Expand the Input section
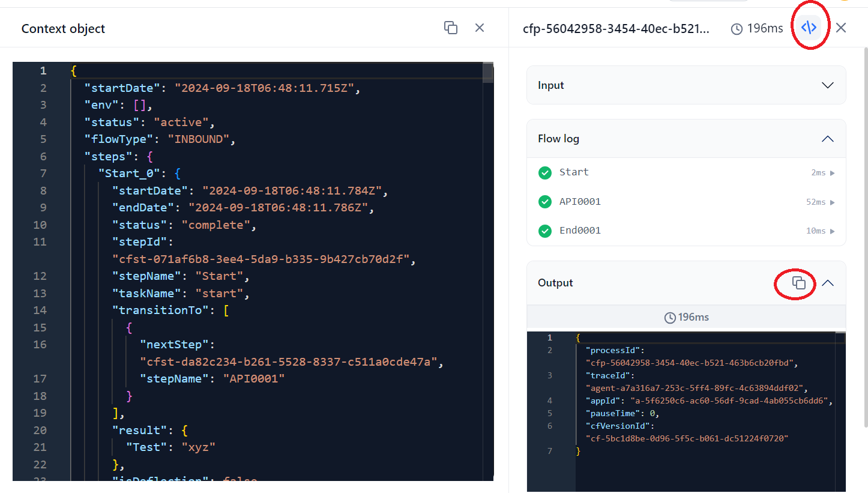The width and height of the screenshot is (868, 493). [x=827, y=85]
